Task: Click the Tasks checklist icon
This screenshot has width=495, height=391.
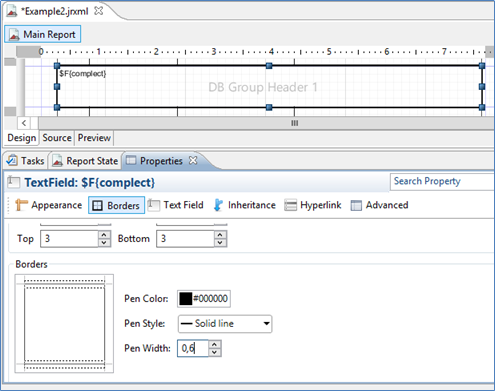Action: coord(12,160)
